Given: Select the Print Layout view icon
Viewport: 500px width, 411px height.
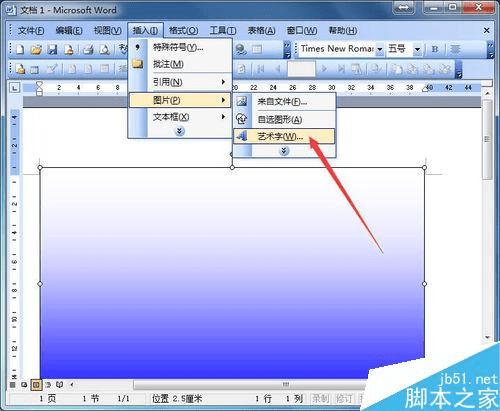Looking at the screenshot, I should [36, 385].
